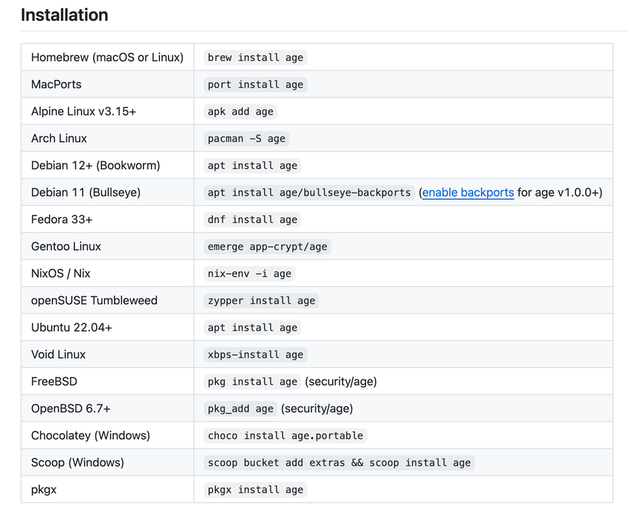The width and height of the screenshot is (640, 511).
Task: Click the "pkg_add age" OpenBSD command
Action: [x=240, y=408]
